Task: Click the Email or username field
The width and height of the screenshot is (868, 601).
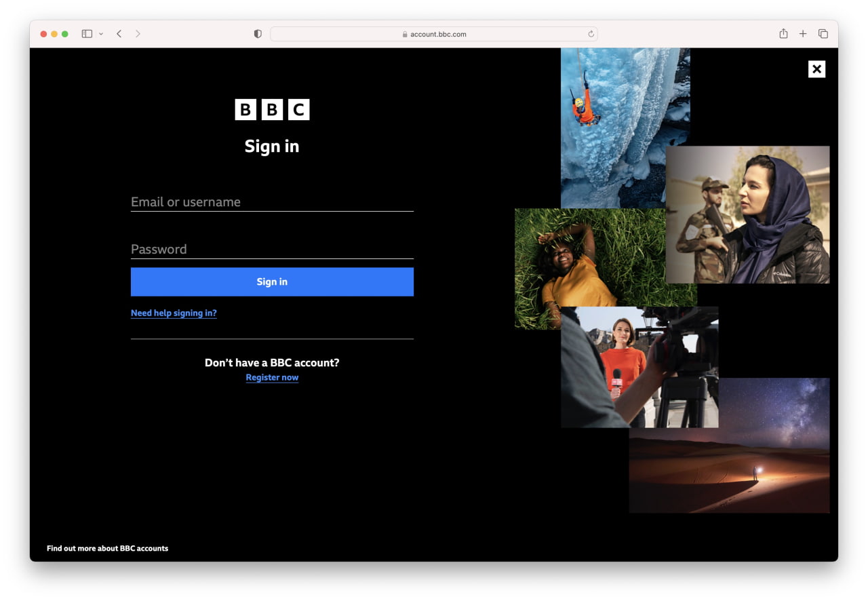Action: pyautogui.click(x=272, y=201)
